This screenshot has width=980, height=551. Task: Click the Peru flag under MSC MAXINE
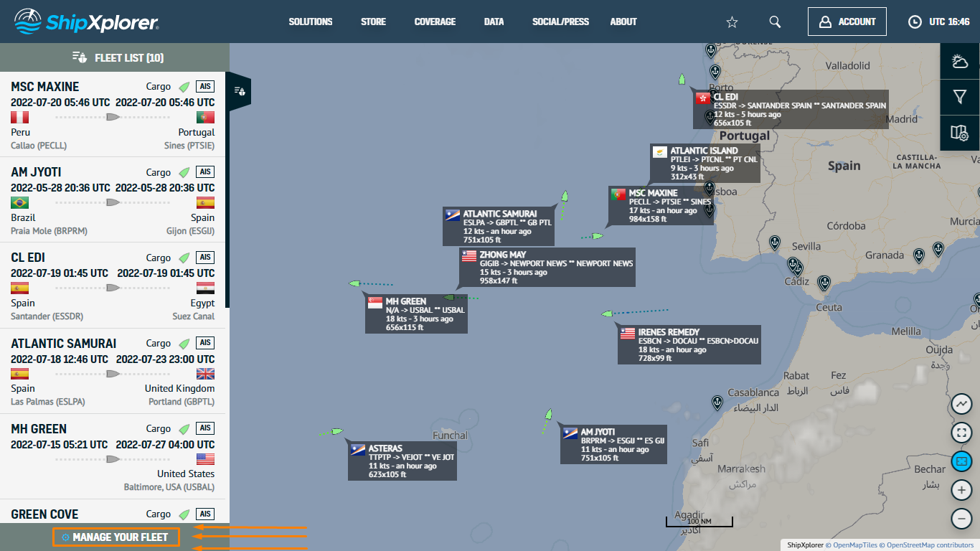click(x=19, y=117)
